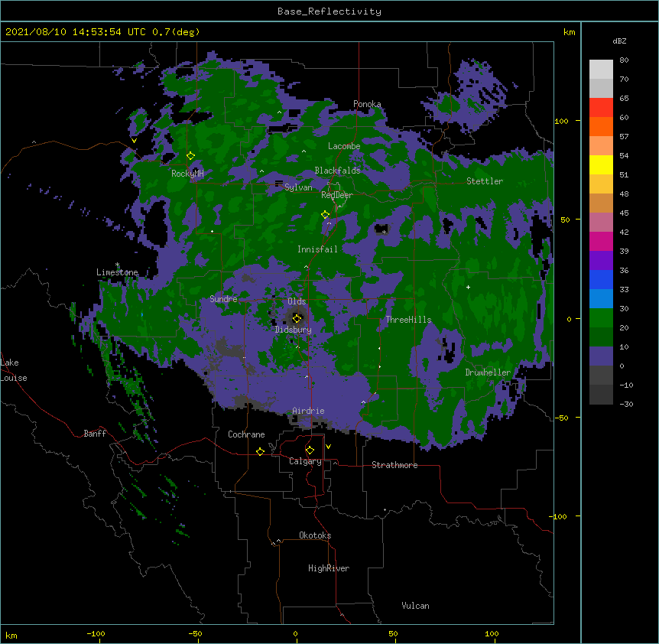Viewport: 659px width, 644px height.
Task: Select the orange 60-57 dBZ legend swatch
Action: pyautogui.click(x=601, y=126)
